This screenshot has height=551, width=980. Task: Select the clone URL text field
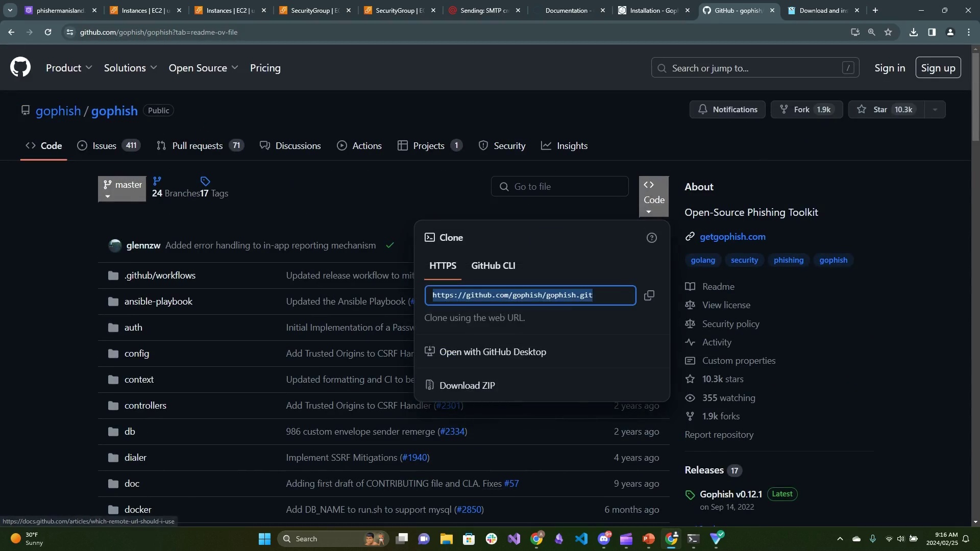click(x=530, y=295)
